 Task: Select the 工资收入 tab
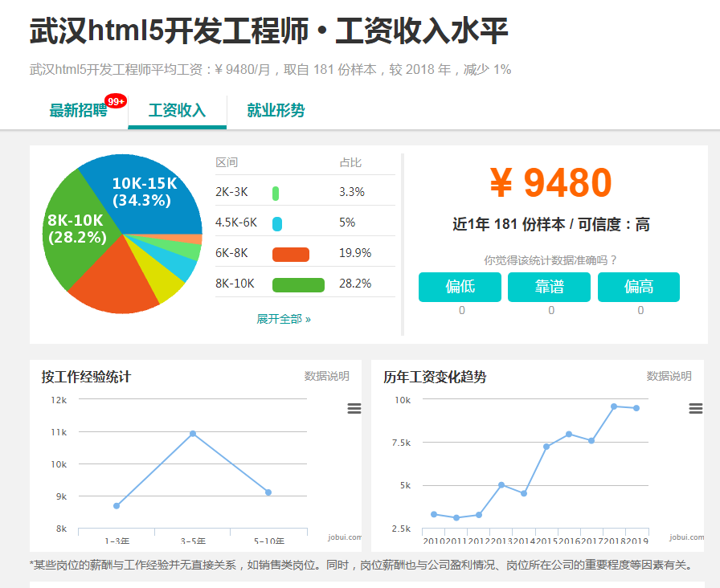[178, 110]
